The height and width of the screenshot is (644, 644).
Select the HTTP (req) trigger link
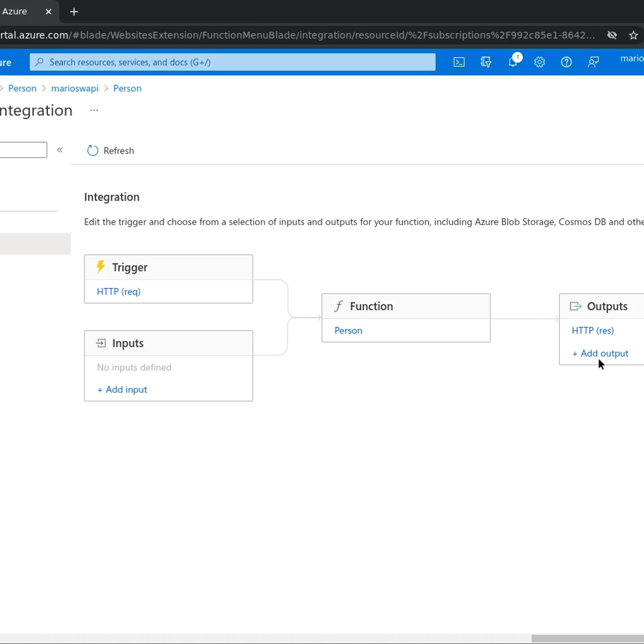click(x=119, y=291)
